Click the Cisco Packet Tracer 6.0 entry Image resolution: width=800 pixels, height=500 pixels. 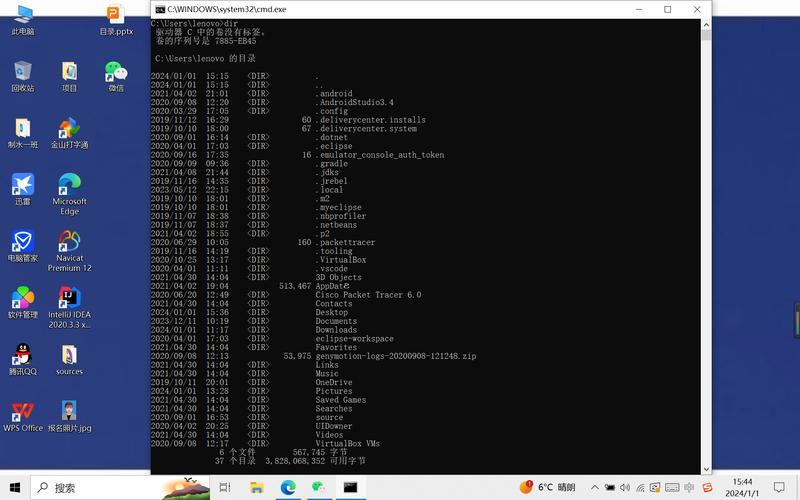tap(368, 295)
